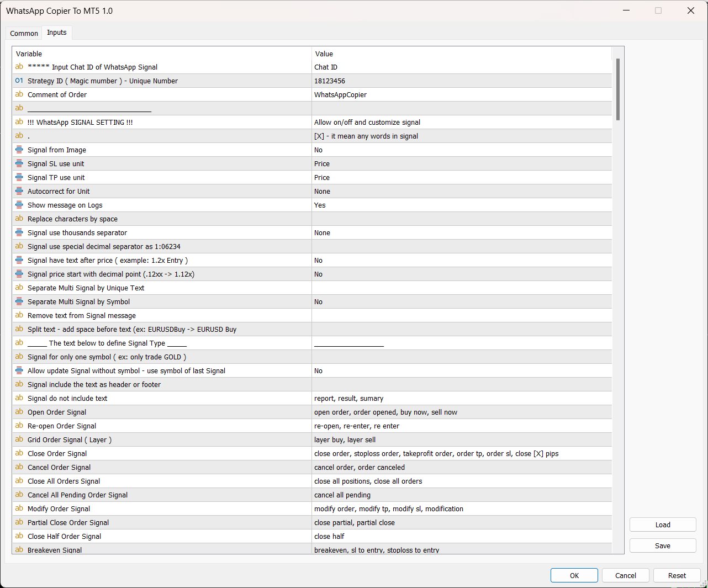The width and height of the screenshot is (708, 588).
Task: Click the enum icon beside 'Signal SL use unit'
Action: 19,163
